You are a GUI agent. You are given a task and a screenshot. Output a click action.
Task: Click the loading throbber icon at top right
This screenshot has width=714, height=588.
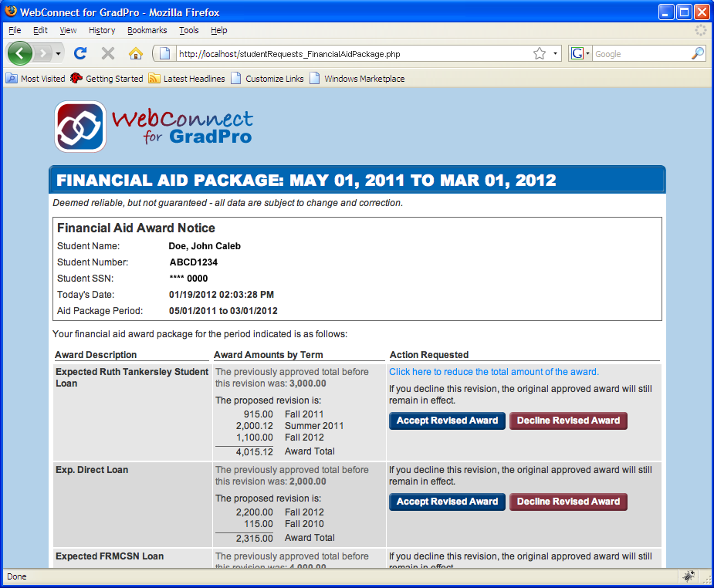tap(700, 31)
